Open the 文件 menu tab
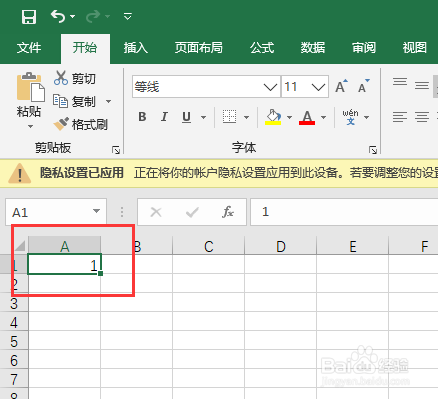438x399 pixels. 29,48
